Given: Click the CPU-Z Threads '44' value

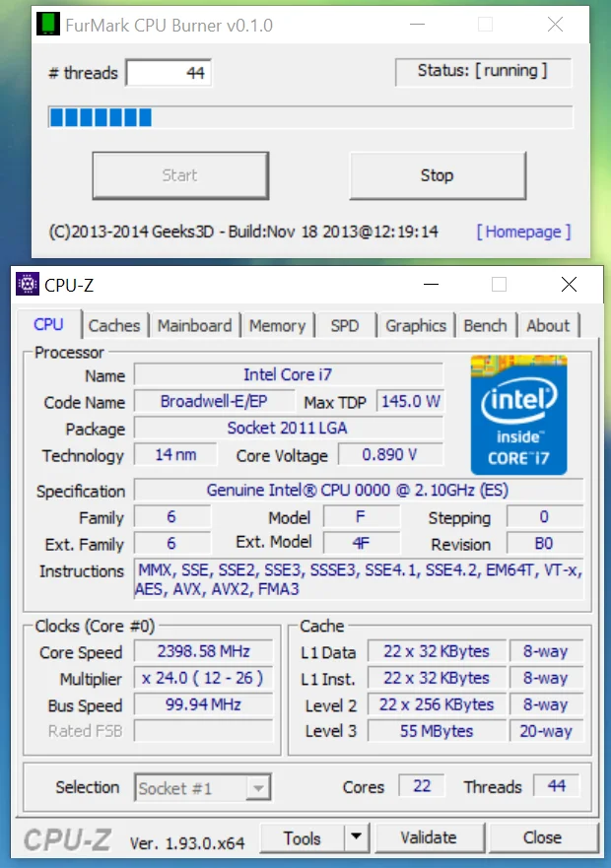Looking at the screenshot, I should (x=556, y=786).
